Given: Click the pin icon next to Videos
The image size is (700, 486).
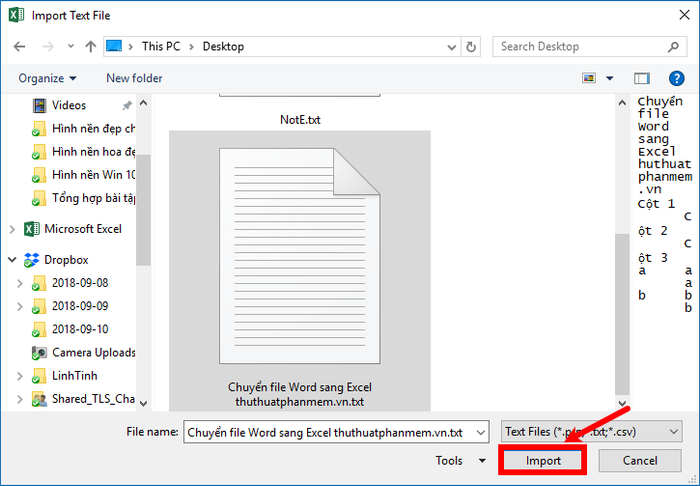Looking at the screenshot, I should tap(127, 105).
